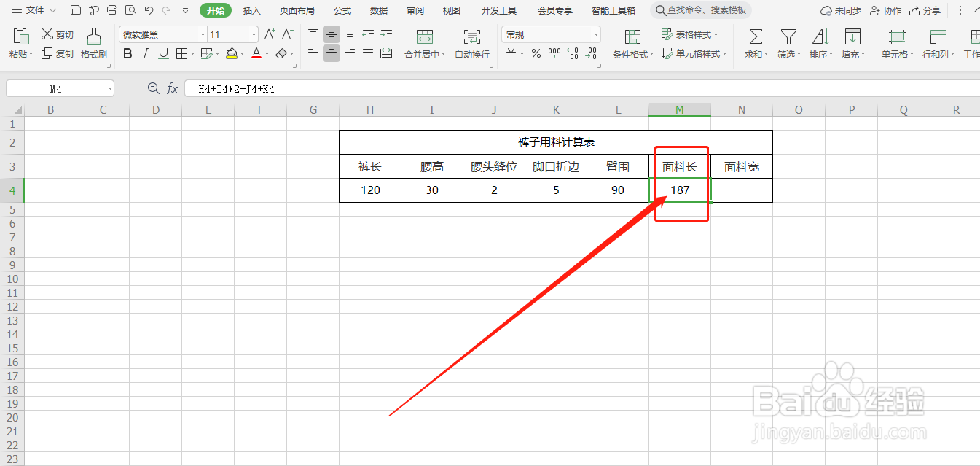Open the number format dropdown showing 常规
The width and height of the screenshot is (980, 466).
click(x=595, y=34)
